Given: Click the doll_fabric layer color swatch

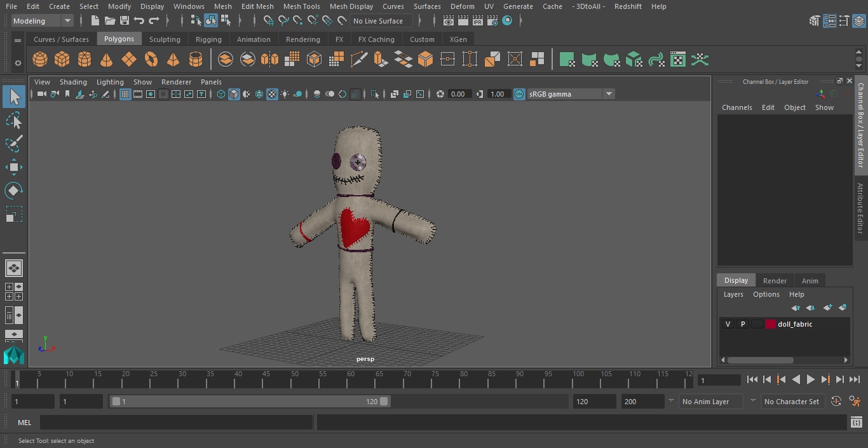Looking at the screenshot, I should point(771,324).
